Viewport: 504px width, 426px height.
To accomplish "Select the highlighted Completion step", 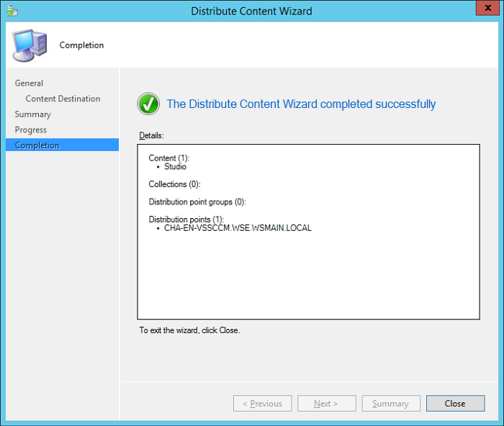I will pos(37,145).
